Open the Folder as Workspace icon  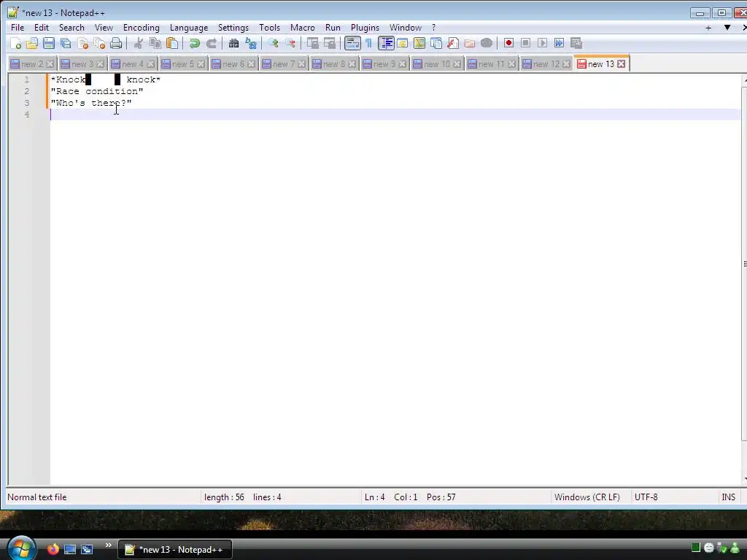point(470,43)
